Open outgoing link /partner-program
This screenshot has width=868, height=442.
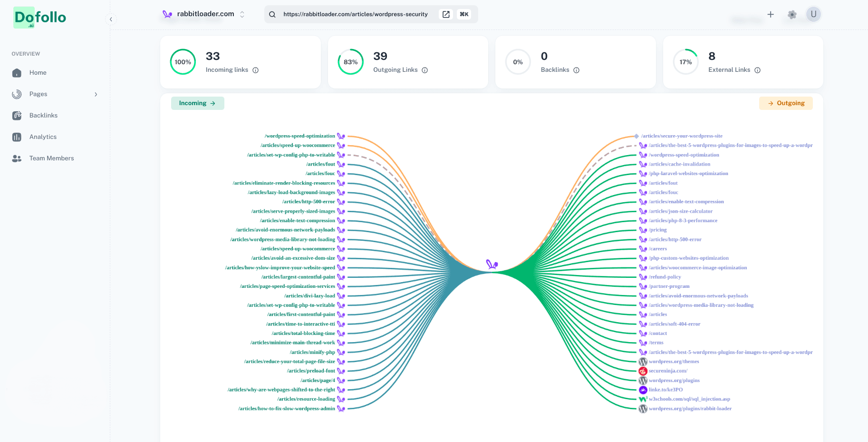(669, 286)
